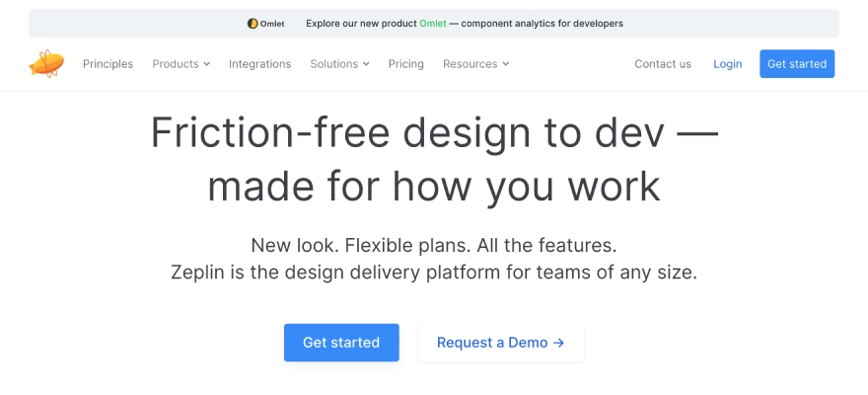The width and height of the screenshot is (868, 395).
Task: Click the arrow in Request a Demo
Action: point(558,343)
